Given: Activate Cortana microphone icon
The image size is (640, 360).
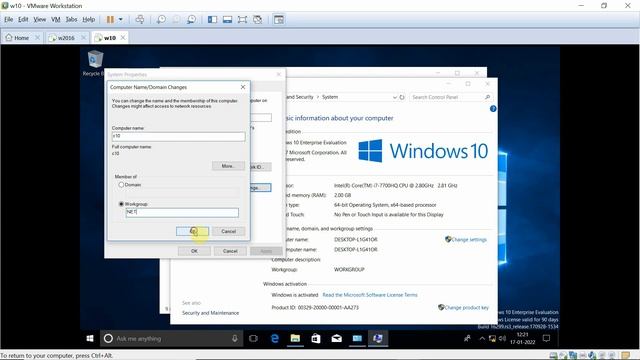Looking at the screenshot, I should 235,338.
